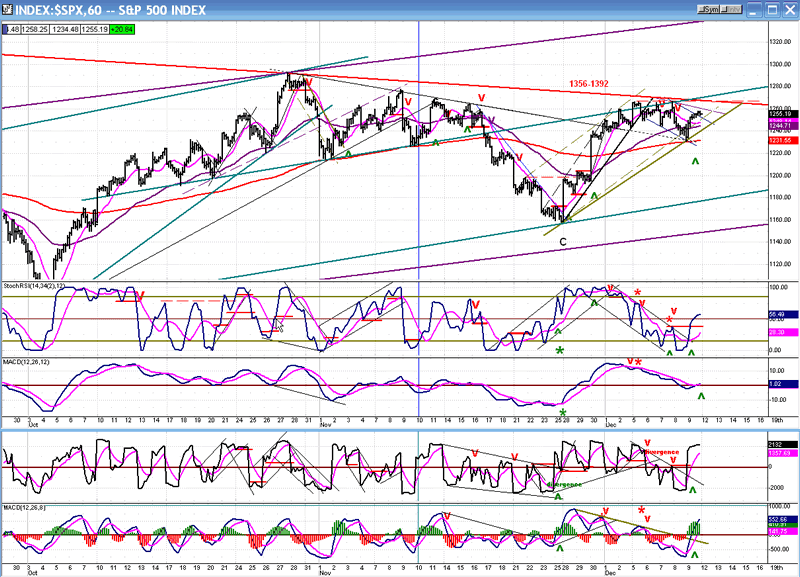Click the purple 1244.71 price tag on axis
The width and height of the screenshot is (800, 577).
(783, 126)
